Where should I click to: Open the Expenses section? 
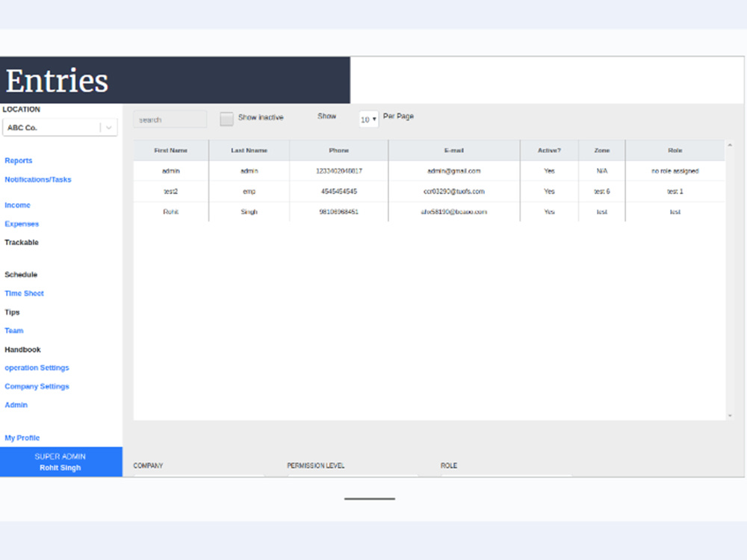click(x=22, y=223)
